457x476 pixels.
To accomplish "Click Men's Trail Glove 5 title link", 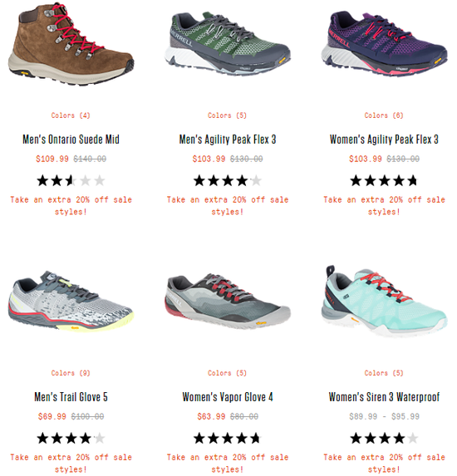I will coord(71,397).
